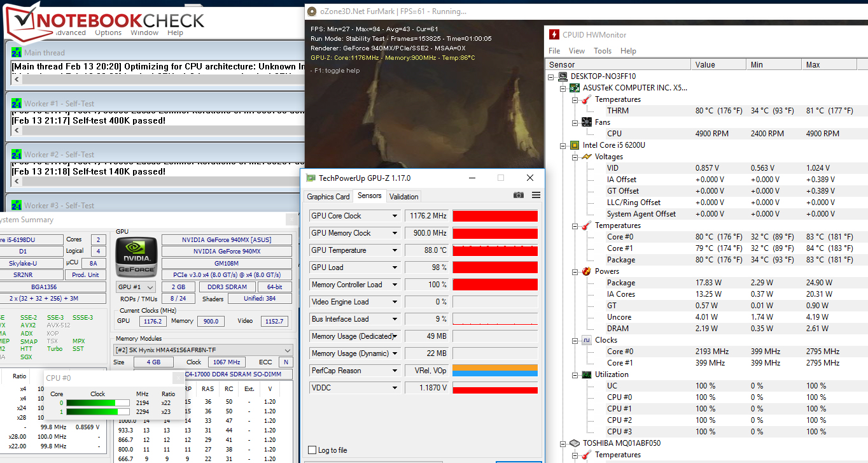Open the Bus Interface Load dropdown
This screenshot has width=868, height=463.
click(x=395, y=319)
